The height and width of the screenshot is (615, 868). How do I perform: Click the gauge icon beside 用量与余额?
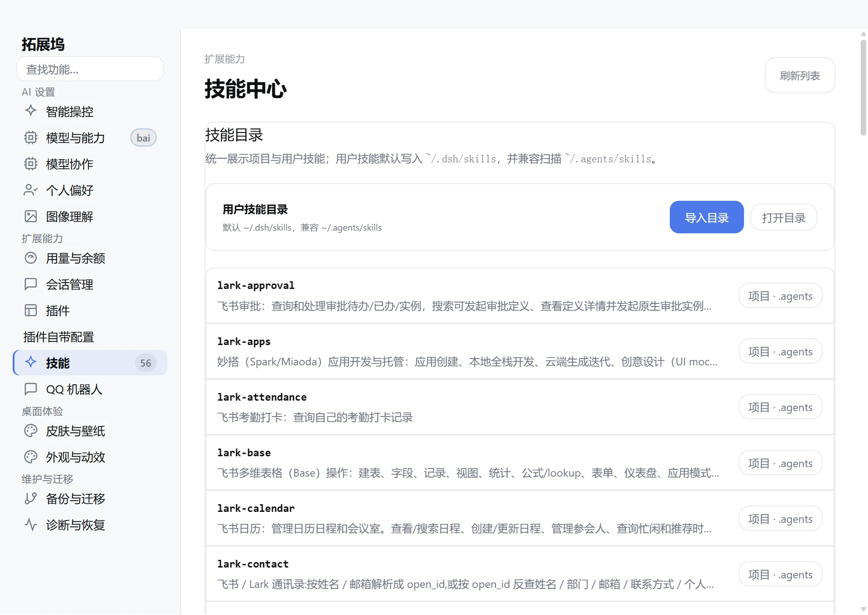[31, 258]
